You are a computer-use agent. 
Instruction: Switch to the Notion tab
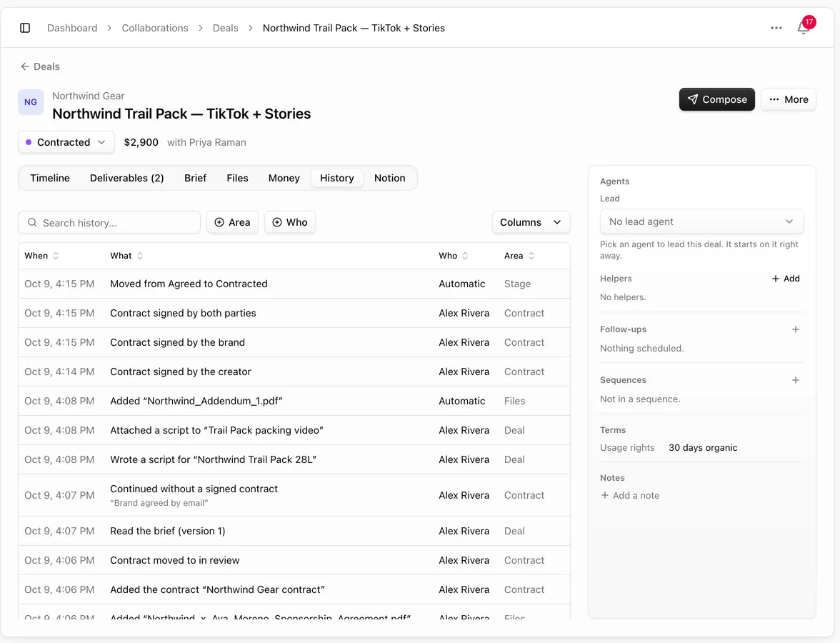pos(389,178)
